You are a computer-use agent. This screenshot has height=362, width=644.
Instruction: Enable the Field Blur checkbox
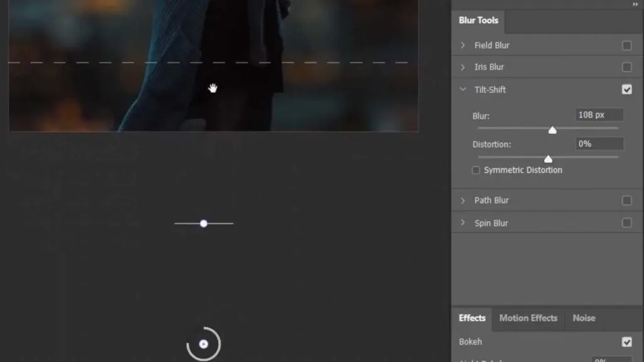pos(626,45)
